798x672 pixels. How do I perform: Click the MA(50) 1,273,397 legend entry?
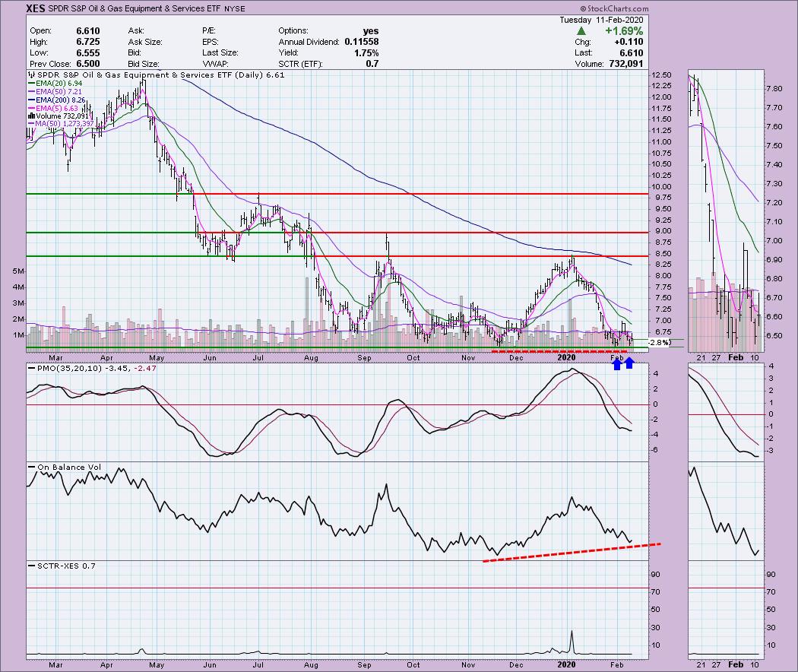61,124
